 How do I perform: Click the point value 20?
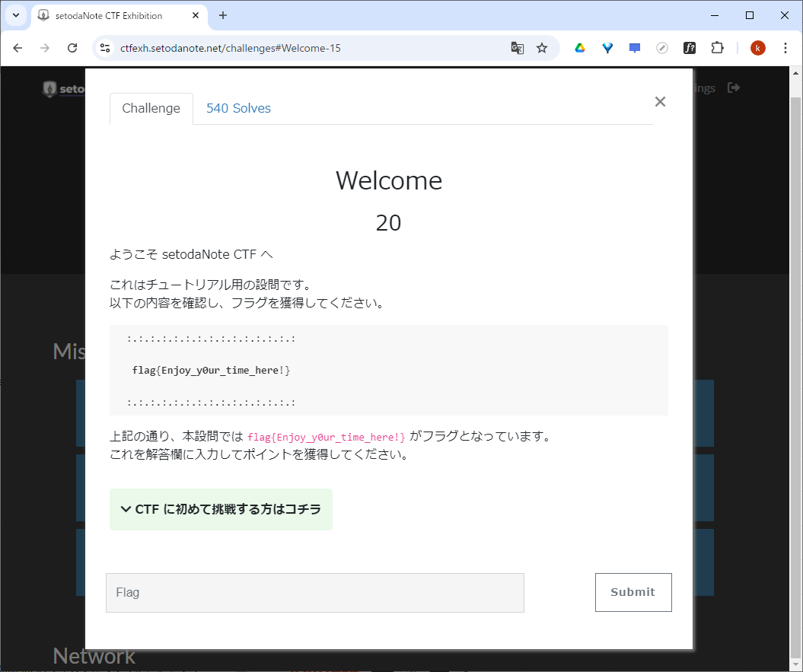[388, 223]
